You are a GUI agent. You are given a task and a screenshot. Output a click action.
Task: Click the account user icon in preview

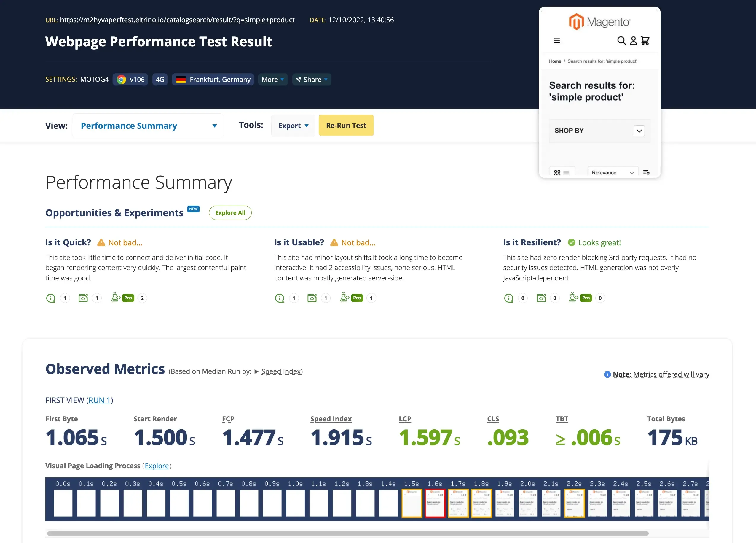pyautogui.click(x=633, y=41)
